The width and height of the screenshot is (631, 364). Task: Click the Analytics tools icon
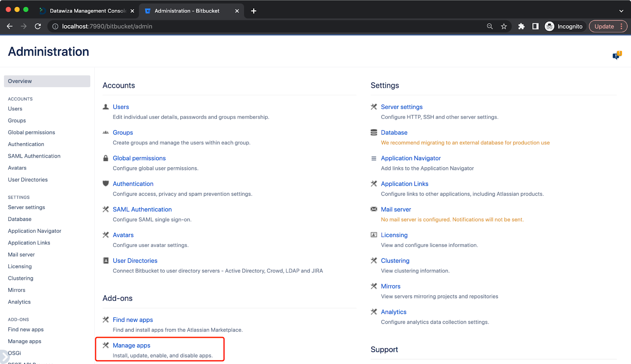(374, 312)
